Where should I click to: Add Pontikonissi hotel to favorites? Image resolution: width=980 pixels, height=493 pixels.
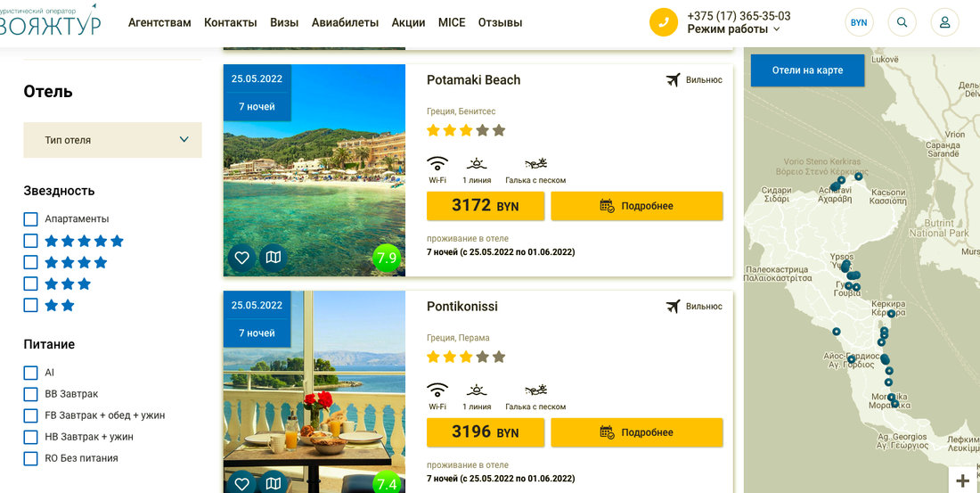(x=241, y=483)
